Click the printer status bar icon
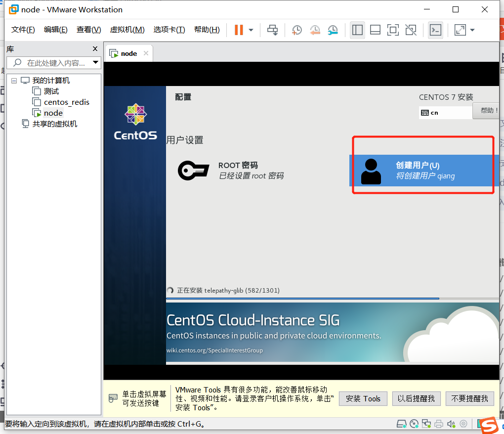 point(439,424)
